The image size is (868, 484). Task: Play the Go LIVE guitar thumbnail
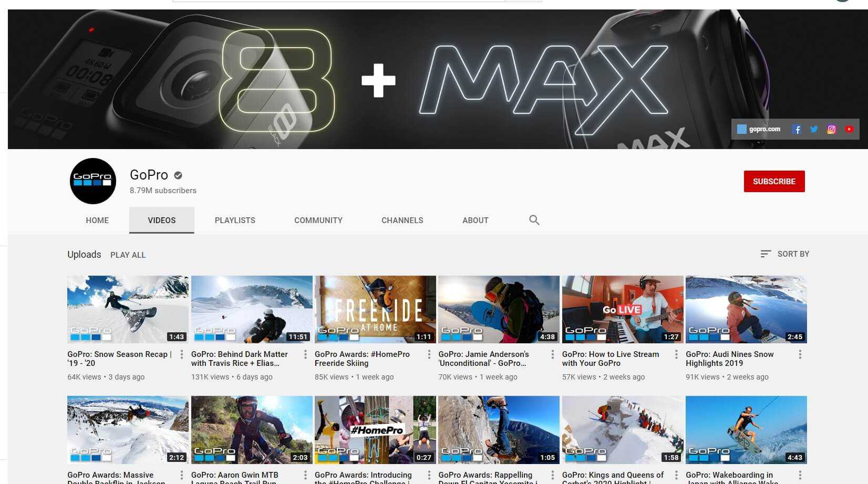(623, 310)
